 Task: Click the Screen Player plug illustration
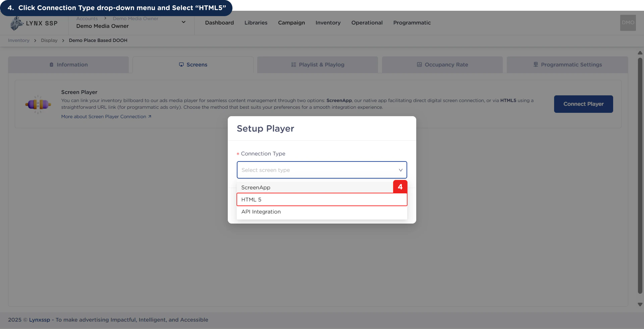38,104
